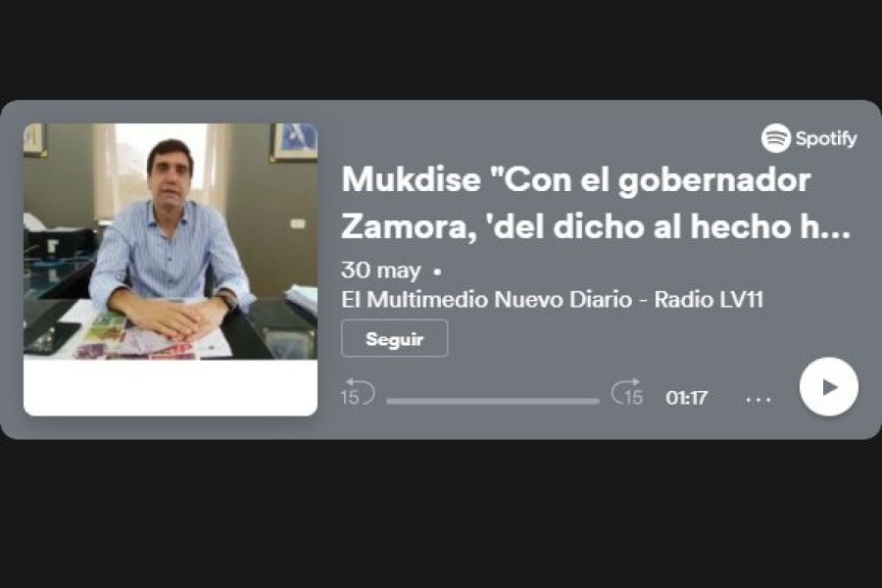This screenshot has width=882, height=588.
Task: Follow the show with the Seguir button
Action: tap(394, 339)
